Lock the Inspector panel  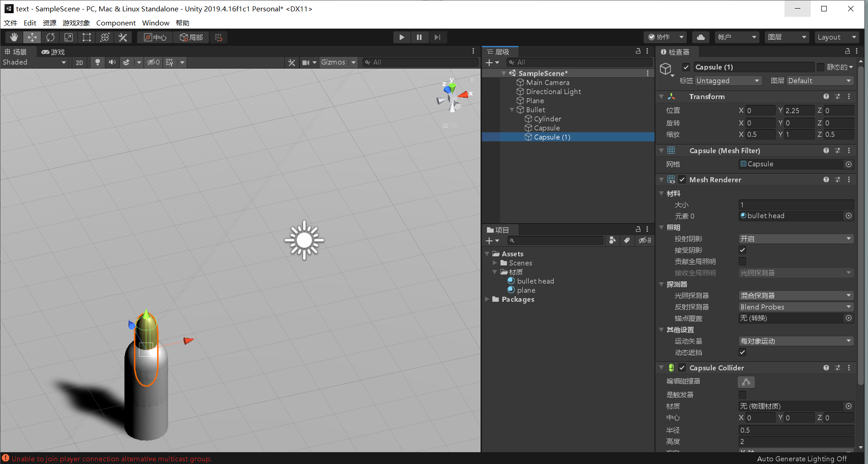pyautogui.click(x=848, y=51)
